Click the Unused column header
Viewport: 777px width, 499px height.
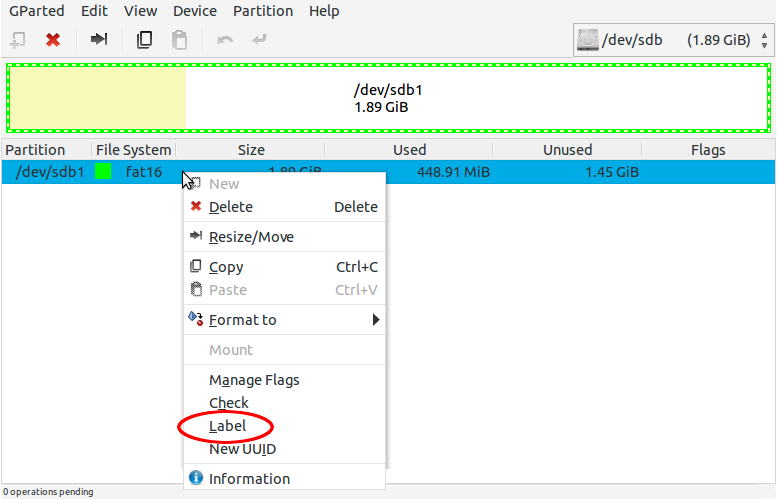pyautogui.click(x=567, y=150)
